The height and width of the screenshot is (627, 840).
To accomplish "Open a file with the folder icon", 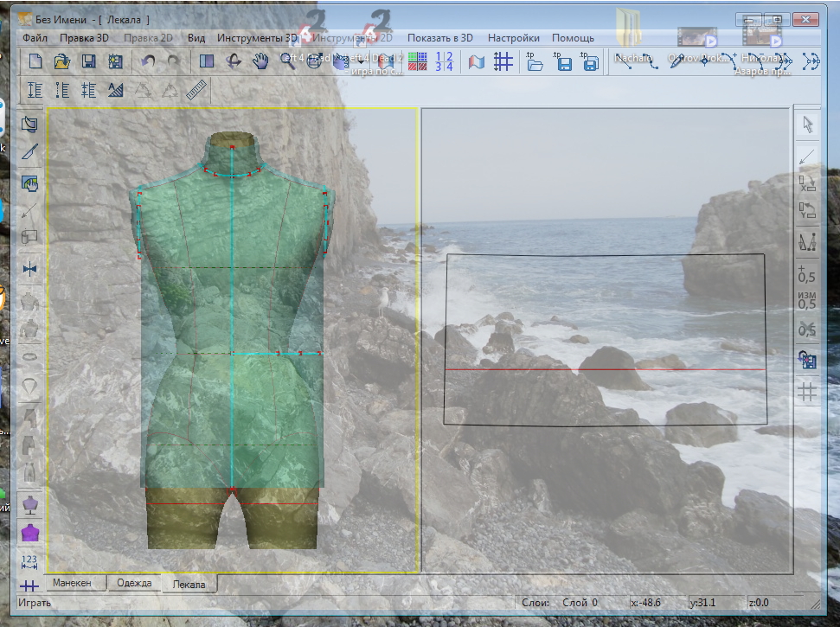I will tap(61, 61).
